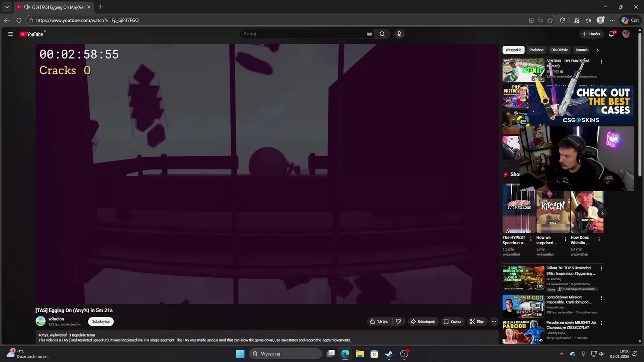This screenshot has height=362, width=644.
Task: Open the YouTube notifications bell
Action: pos(612,34)
